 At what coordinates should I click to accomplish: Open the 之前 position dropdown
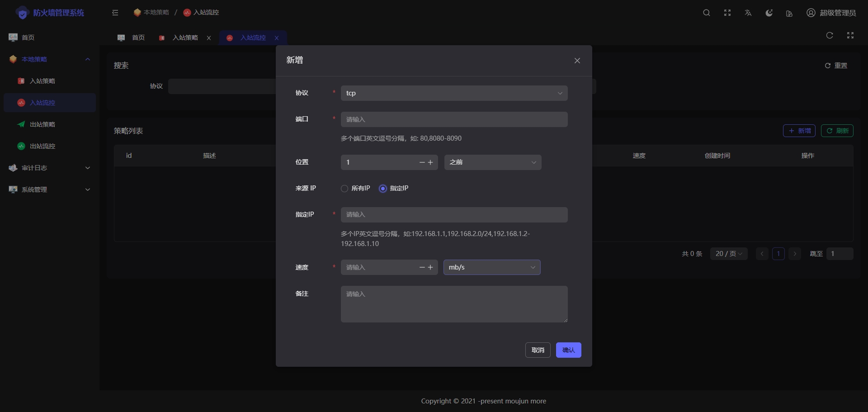pos(493,162)
